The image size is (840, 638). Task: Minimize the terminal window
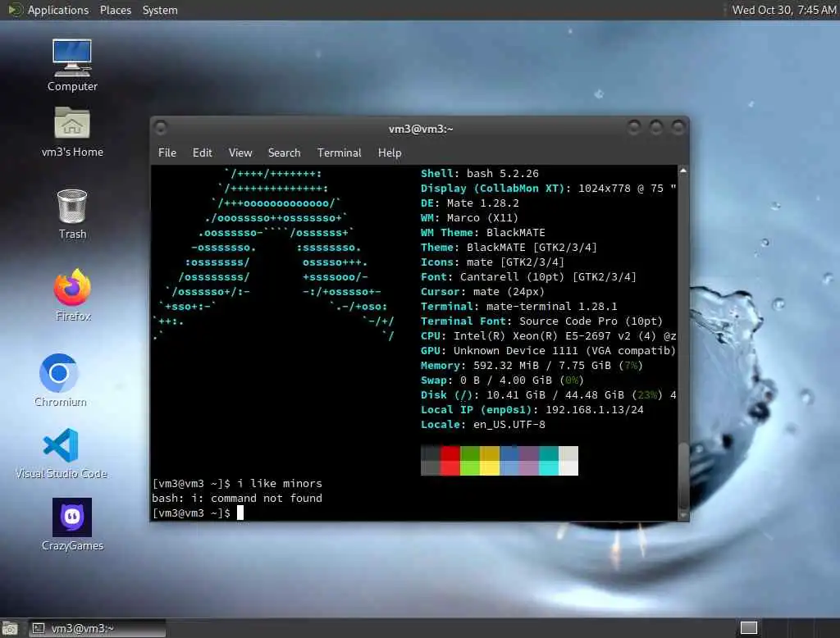coord(634,127)
